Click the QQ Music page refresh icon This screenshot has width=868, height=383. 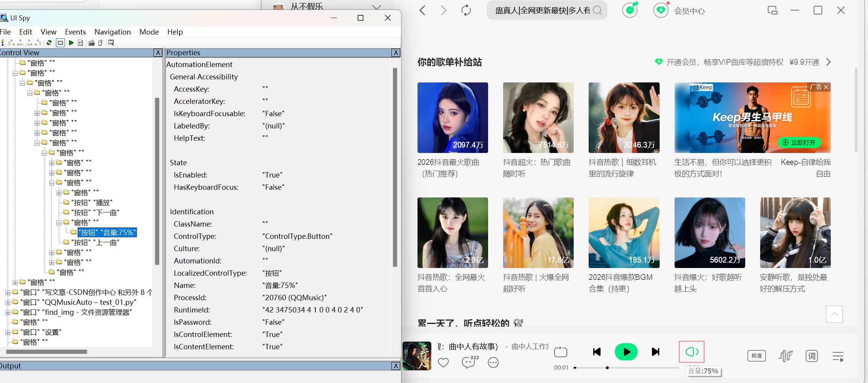click(466, 10)
